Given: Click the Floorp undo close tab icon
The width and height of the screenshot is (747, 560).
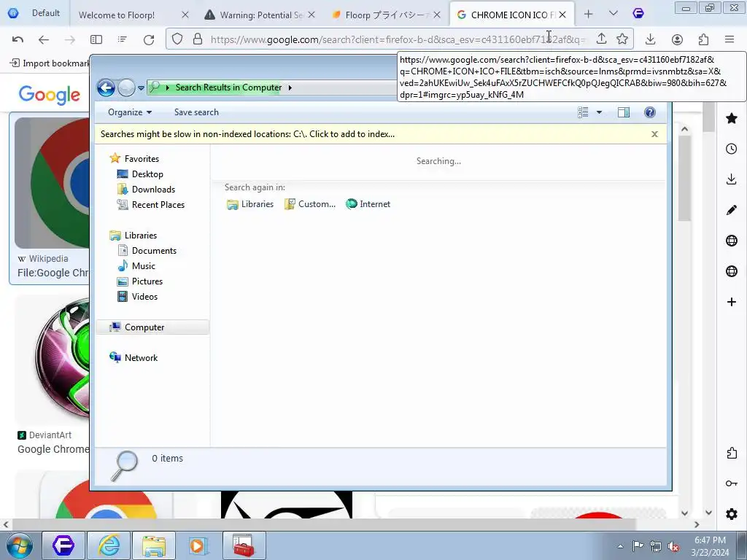Looking at the screenshot, I should 18,39.
